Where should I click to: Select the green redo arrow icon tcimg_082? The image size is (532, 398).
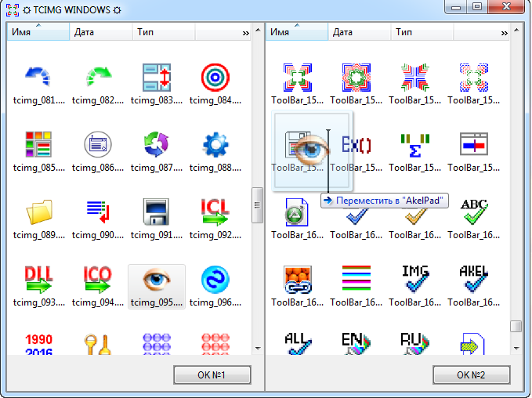pyautogui.click(x=98, y=77)
